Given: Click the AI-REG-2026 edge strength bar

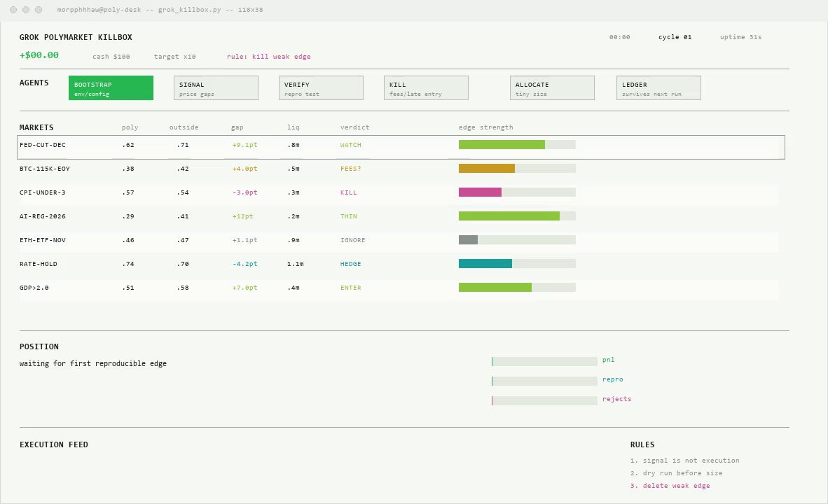Looking at the screenshot, I should click(x=517, y=216).
